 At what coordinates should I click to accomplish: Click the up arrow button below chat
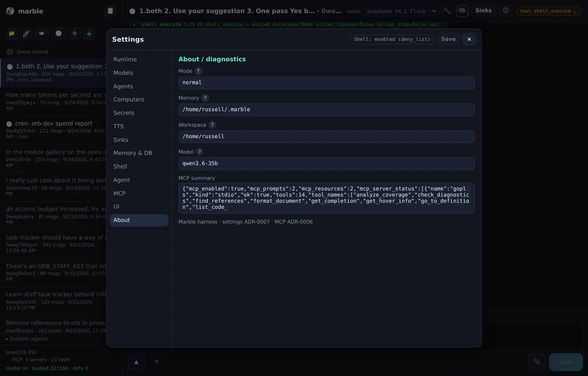[136, 362]
